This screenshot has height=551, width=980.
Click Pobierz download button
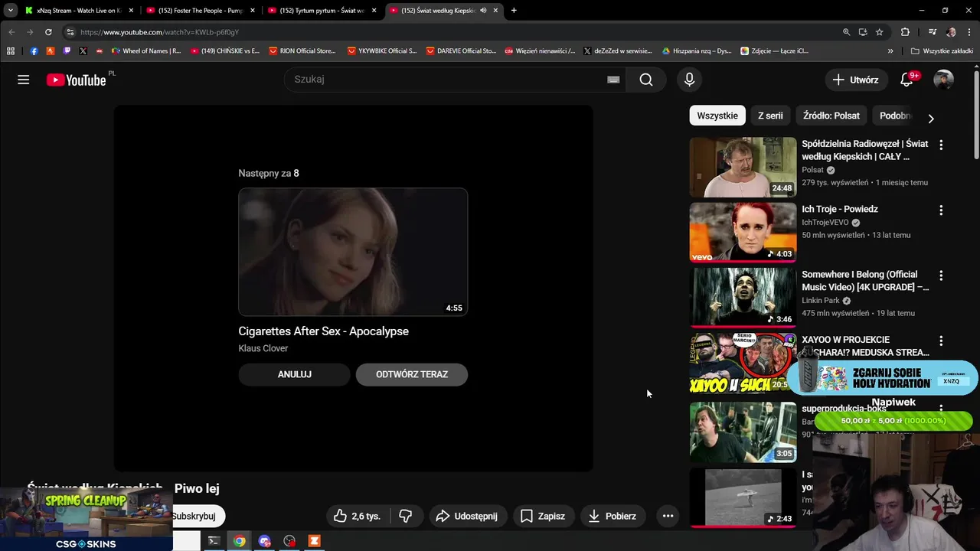(612, 516)
